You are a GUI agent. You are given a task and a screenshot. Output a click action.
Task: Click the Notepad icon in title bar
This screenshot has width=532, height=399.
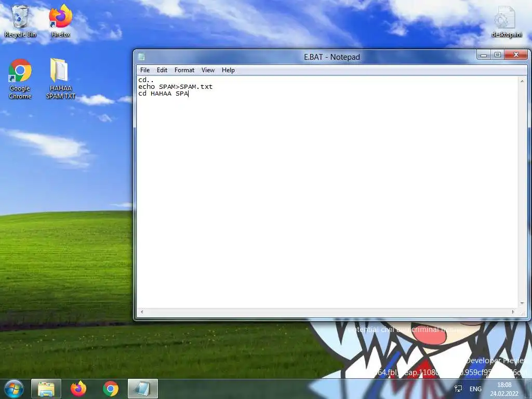coord(141,57)
